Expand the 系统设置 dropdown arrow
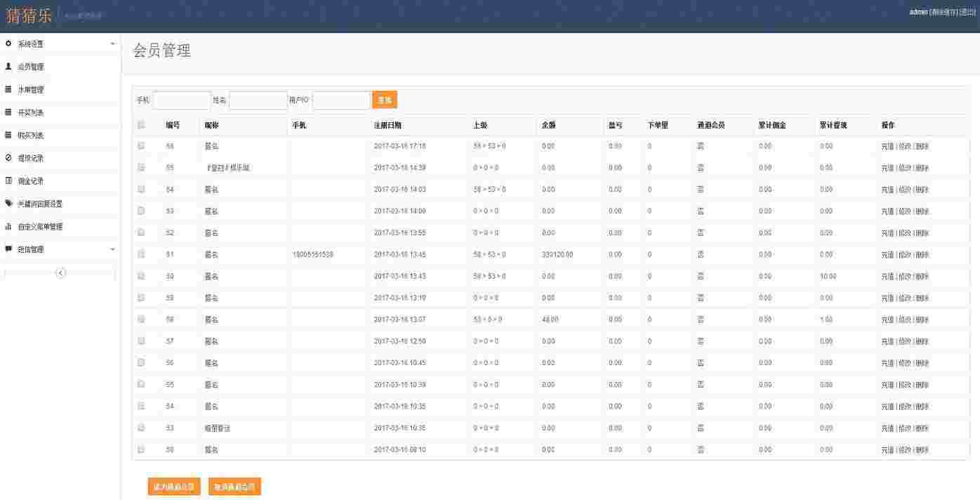 pyautogui.click(x=112, y=44)
